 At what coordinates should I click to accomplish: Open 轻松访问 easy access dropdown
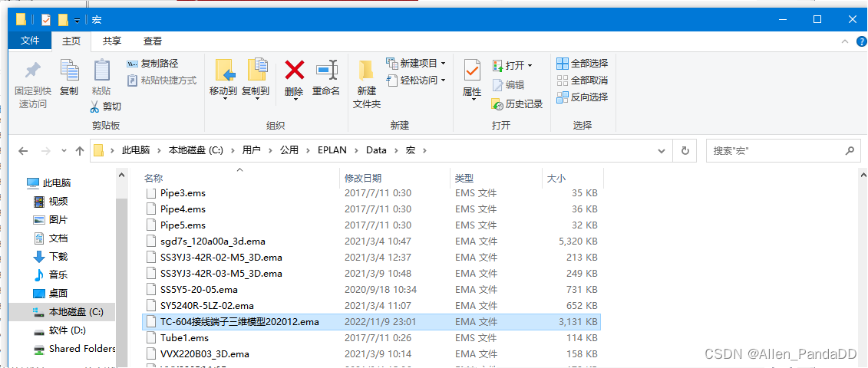point(416,80)
